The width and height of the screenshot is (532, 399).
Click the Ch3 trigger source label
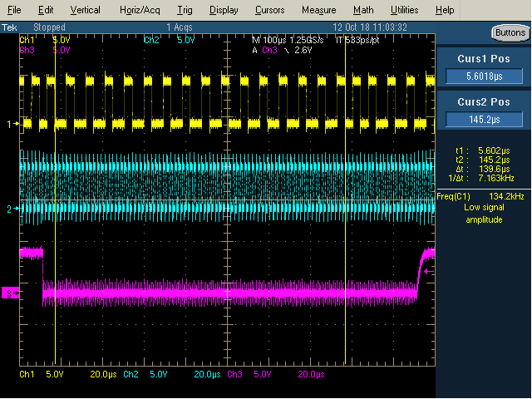(269, 50)
